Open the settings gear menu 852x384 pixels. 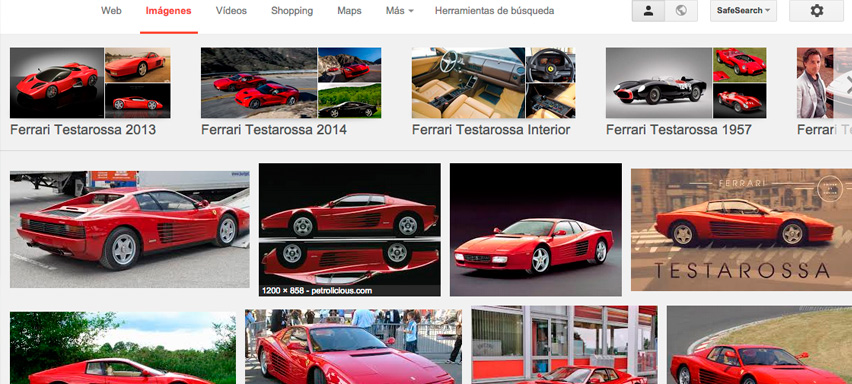816,11
